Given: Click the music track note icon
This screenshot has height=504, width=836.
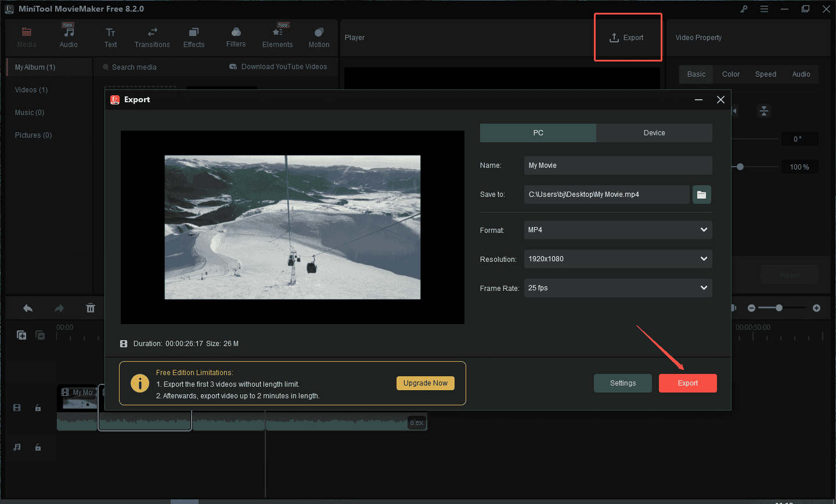Looking at the screenshot, I should click(17, 447).
